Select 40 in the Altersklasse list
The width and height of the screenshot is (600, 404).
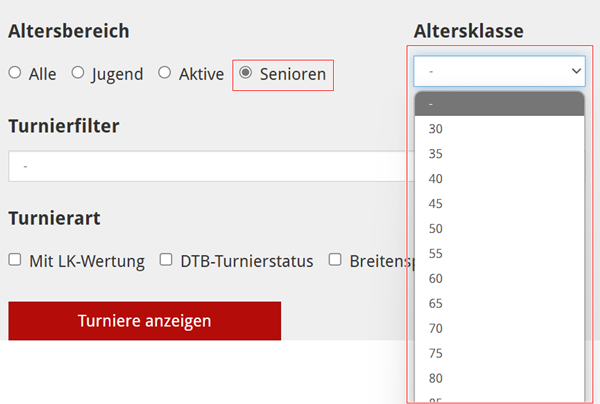[x=499, y=179]
